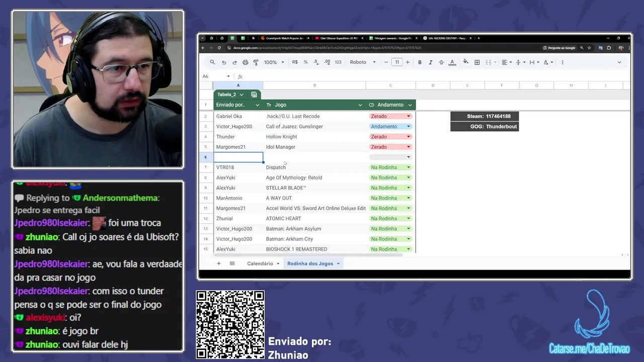Open the Calendário tab arrow menu

(x=278, y=263)
